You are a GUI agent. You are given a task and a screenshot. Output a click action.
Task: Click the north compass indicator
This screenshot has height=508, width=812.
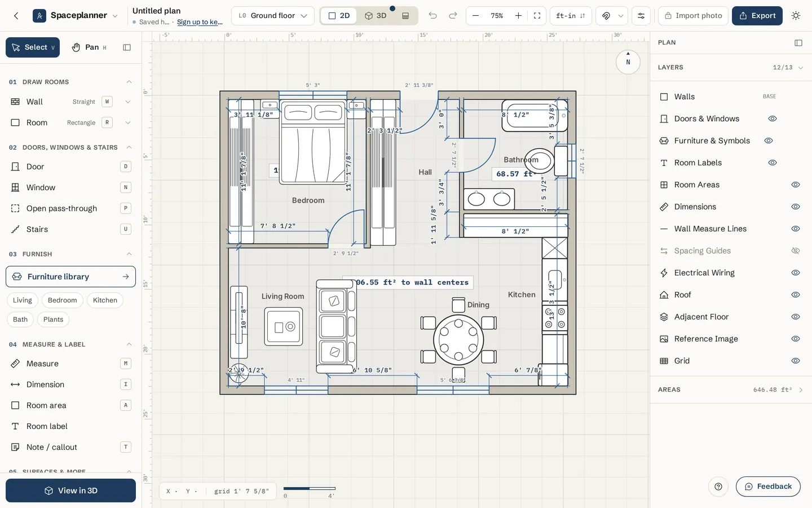click(628, 62)
